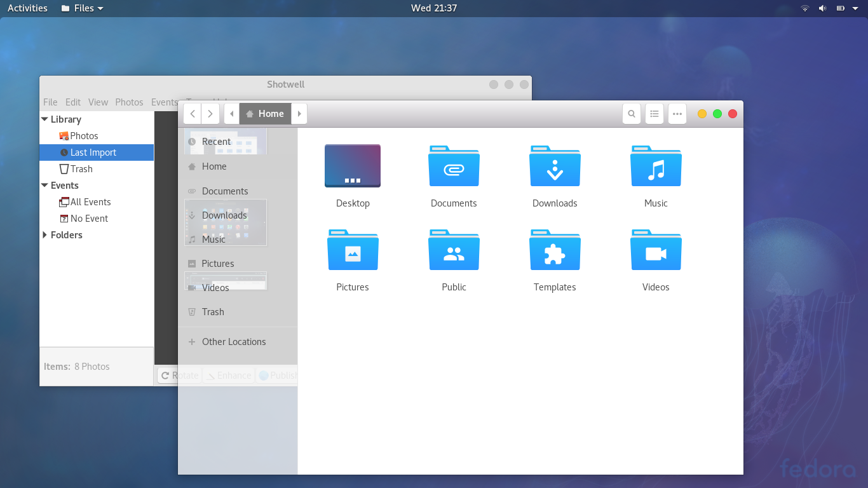Image resolution: width=868 pixels, height=488 pixels.
Task: Open the Music folder icon
Action: click(656, 166)
